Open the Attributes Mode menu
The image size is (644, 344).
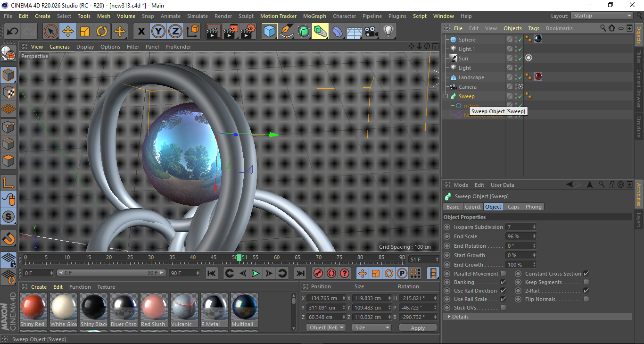(x=461, y=185)
